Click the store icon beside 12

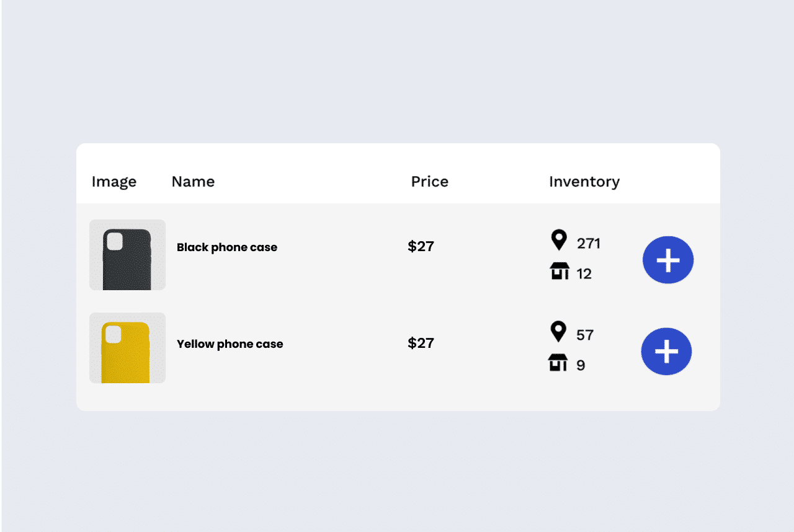[560, 271]
